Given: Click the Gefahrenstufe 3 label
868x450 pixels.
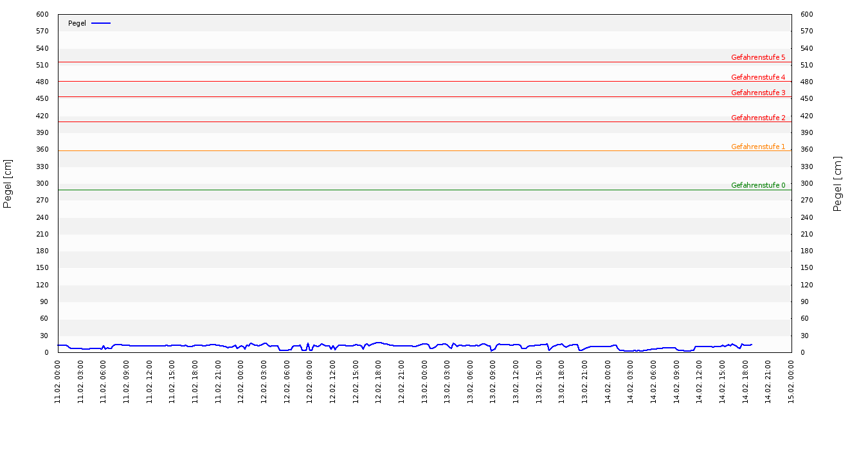Looking at the screenshot, I should click(x=758, y=93).
